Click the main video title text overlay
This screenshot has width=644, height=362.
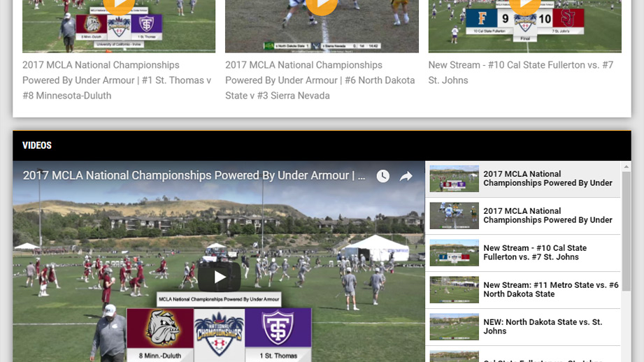click(194, 175)
